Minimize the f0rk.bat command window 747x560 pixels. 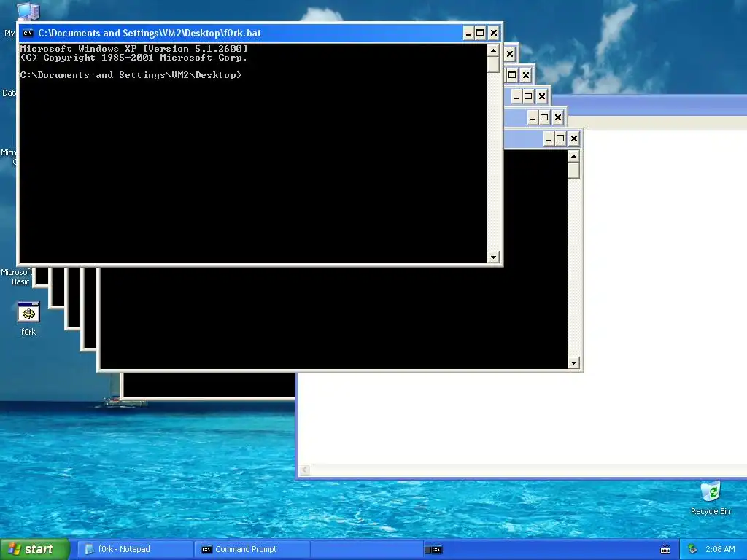[x=468, y=33]
